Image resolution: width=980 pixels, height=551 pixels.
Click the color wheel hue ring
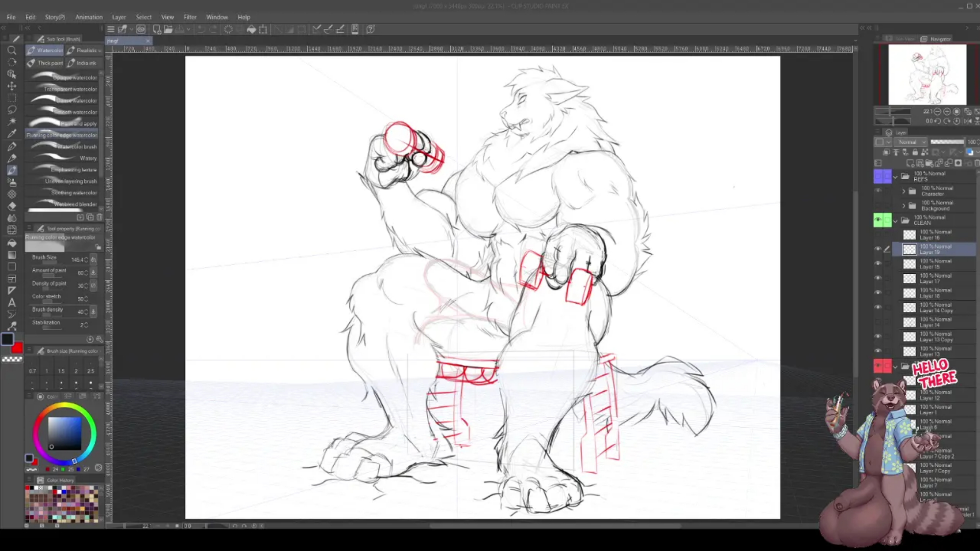[64, 406]
